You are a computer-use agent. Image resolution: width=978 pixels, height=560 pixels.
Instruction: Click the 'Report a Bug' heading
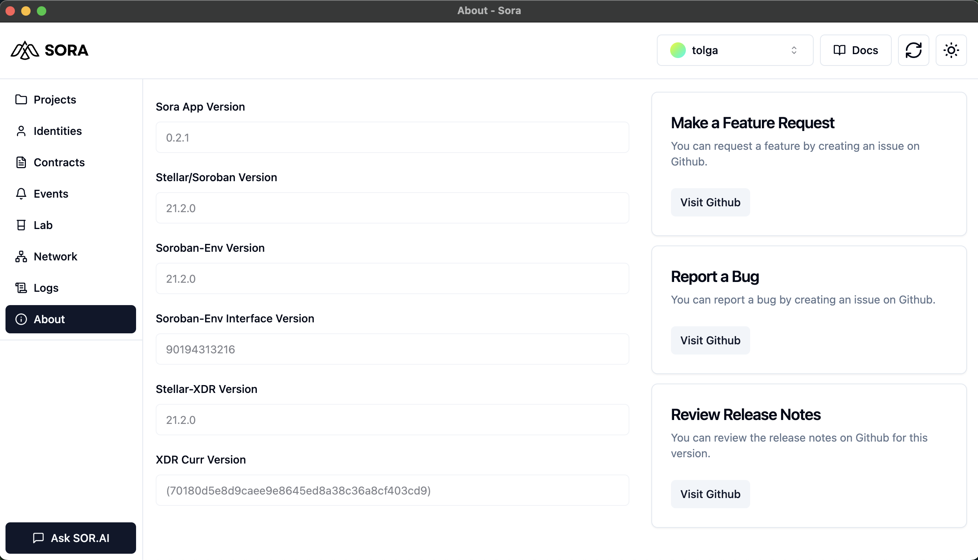coord(715,277)
